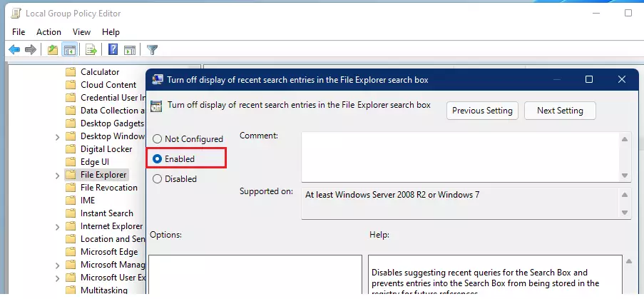Select the Enabled radio button
644x299 pixels.
tap(157, 159)
